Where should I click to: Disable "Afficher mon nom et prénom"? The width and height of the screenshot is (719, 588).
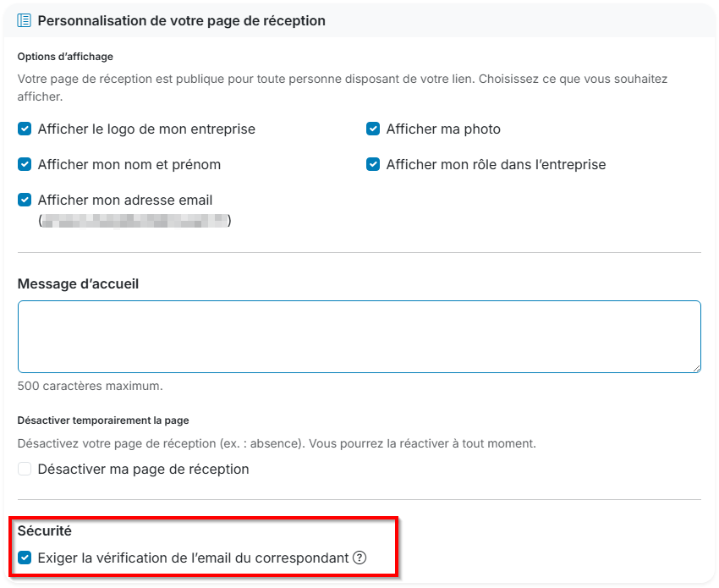click(x=25, y=164)
